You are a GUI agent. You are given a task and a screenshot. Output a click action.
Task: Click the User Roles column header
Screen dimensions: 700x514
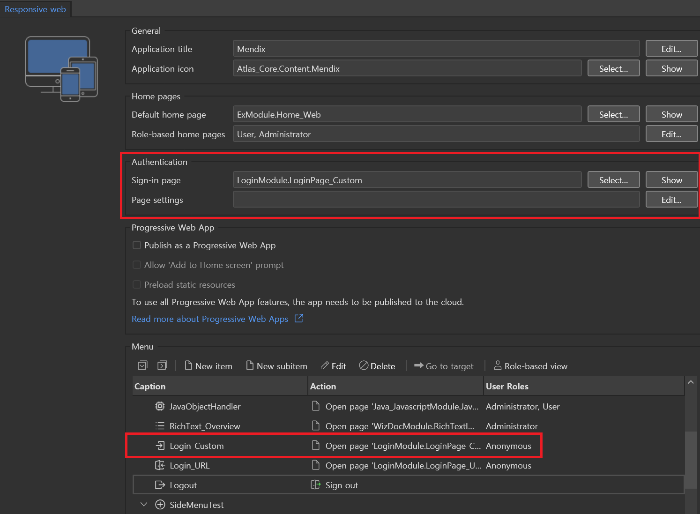coord(584,386)
